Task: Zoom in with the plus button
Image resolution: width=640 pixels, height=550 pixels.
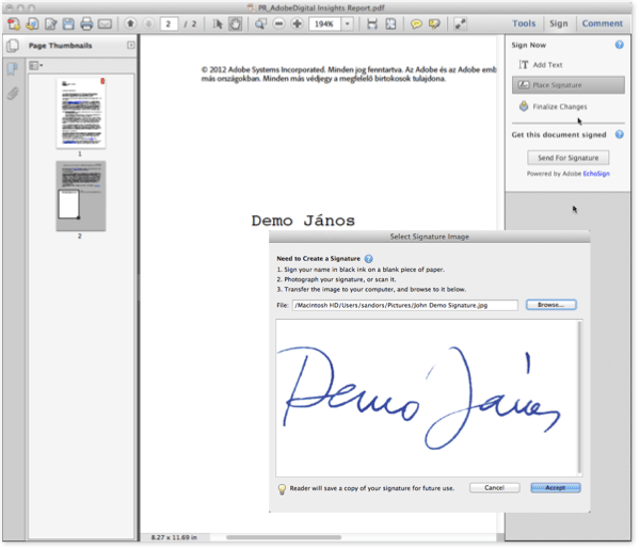Action: [297, 24]
